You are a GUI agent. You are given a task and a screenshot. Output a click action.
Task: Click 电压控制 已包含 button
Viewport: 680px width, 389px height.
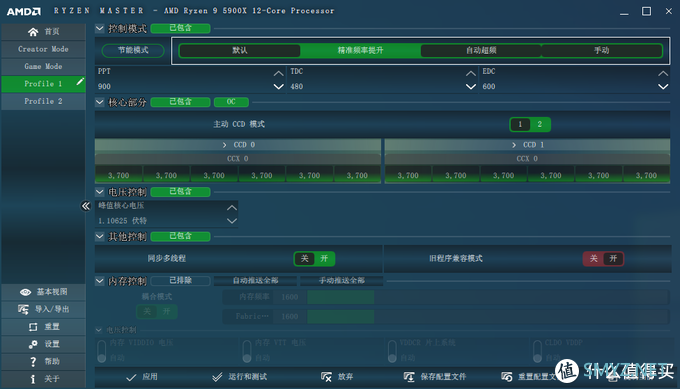click(180, 191)
